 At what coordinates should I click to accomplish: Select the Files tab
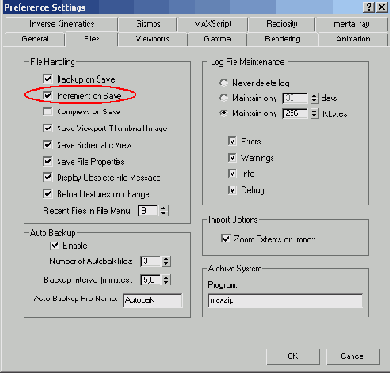[92, 39]
